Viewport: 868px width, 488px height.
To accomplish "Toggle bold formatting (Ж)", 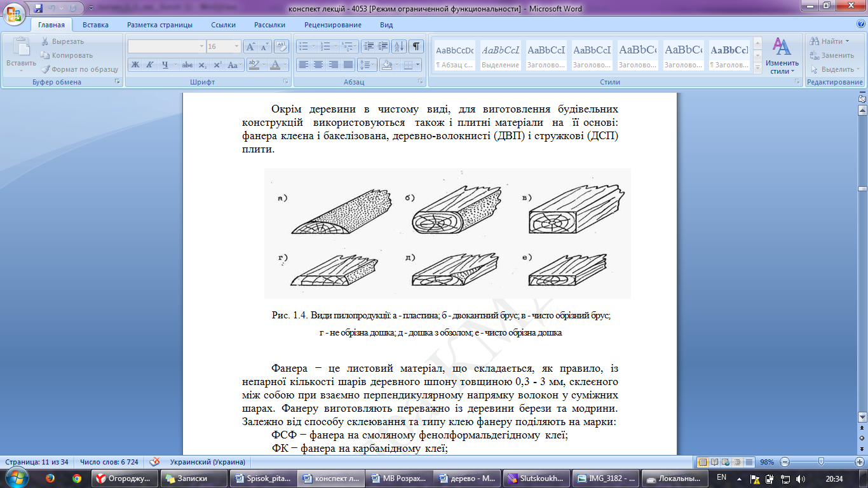I will [135, 65].
